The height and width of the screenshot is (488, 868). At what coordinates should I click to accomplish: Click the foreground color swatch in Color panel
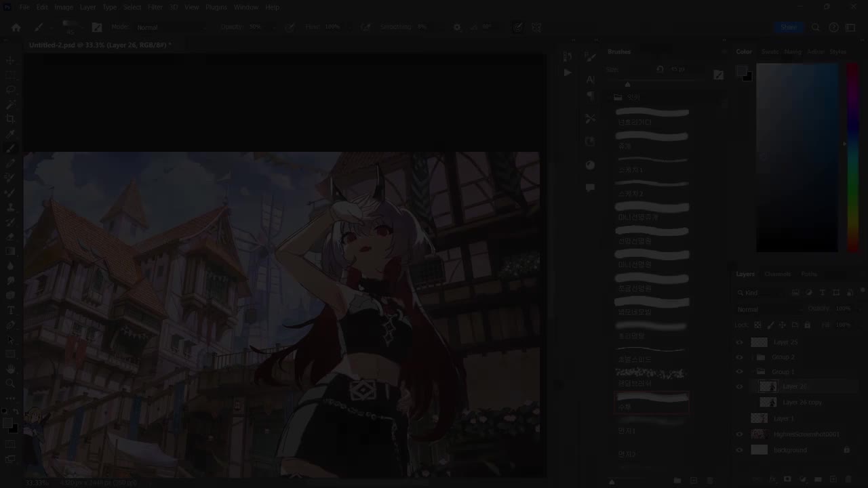(742, 71)
